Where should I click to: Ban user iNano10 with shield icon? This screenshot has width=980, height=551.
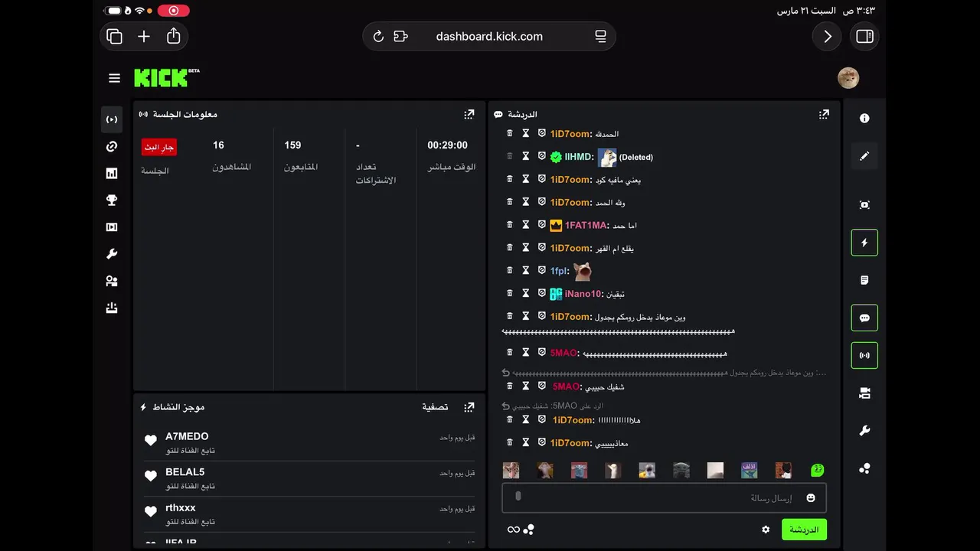click(541, 293)
